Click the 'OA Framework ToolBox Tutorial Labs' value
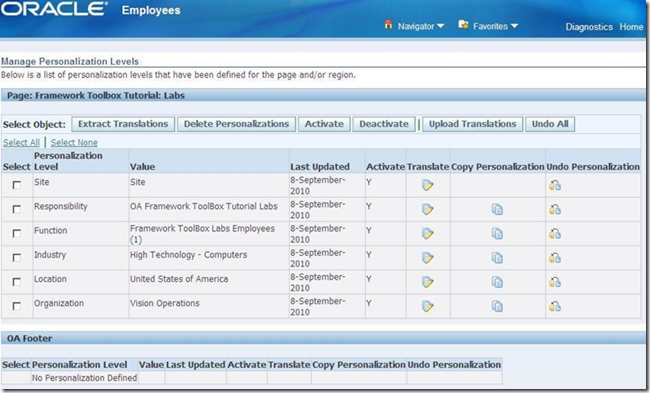Viewport: 650px width, 393px height. [204, 206]
